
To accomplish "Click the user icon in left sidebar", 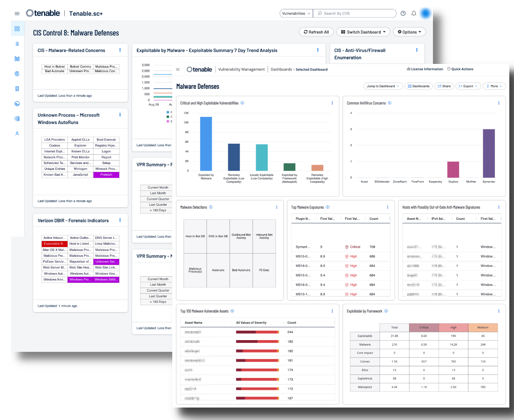I will pos(17,134).
